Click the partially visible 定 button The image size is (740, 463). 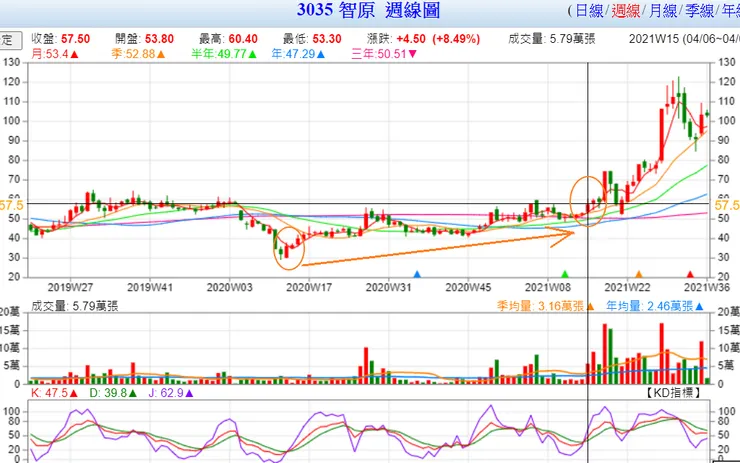coord(10,40)
